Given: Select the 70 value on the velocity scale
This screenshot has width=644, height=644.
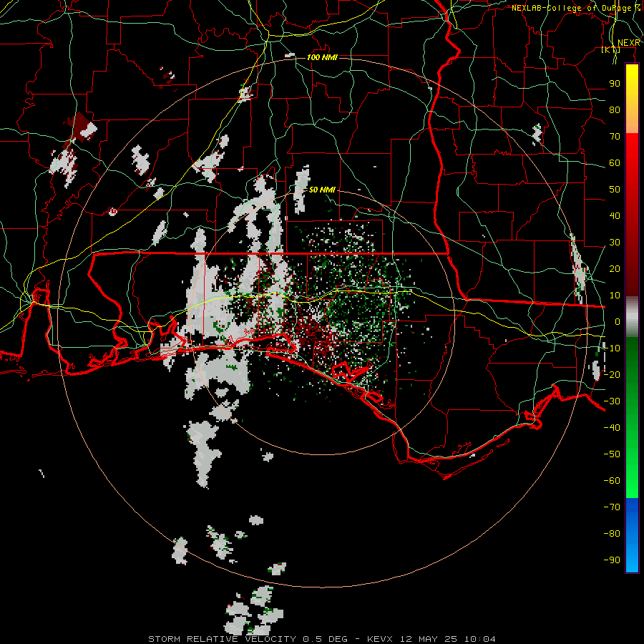Looking at the screenshot, I should [615, 137].
